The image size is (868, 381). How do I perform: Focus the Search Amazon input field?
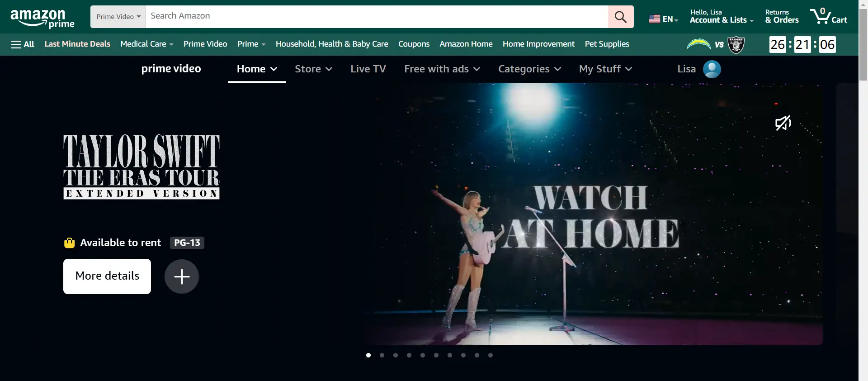pos(377,17)
